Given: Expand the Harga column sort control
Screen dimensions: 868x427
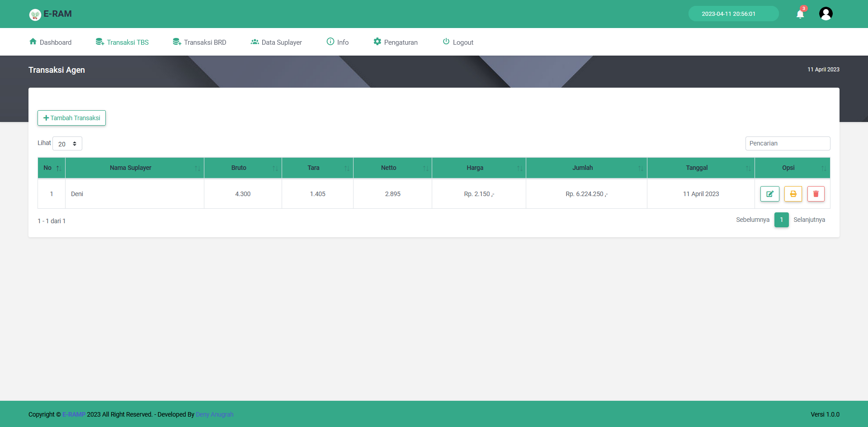Looking at the screenshot, I should click(519, 168).
